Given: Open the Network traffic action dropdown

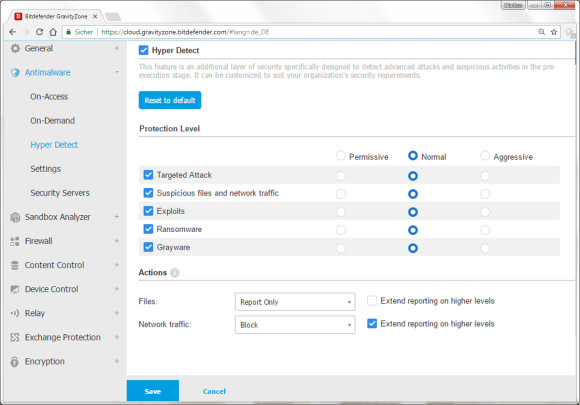Looking at the screenshot, I should point(295,325).
